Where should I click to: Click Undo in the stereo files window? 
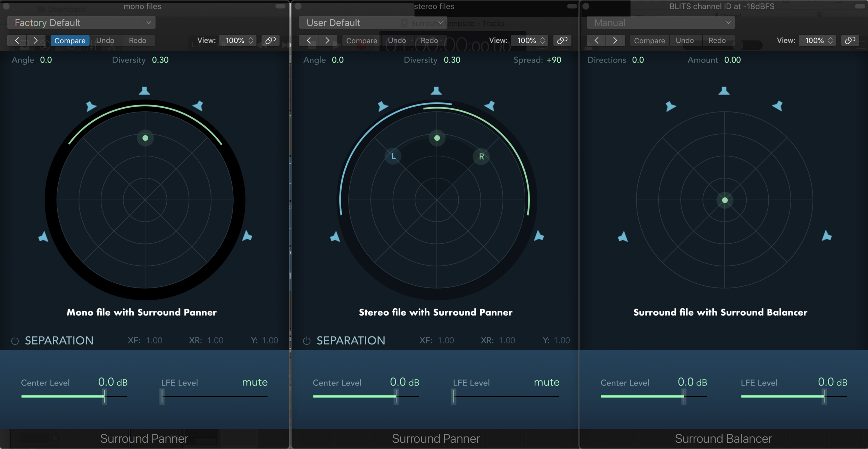397,40
